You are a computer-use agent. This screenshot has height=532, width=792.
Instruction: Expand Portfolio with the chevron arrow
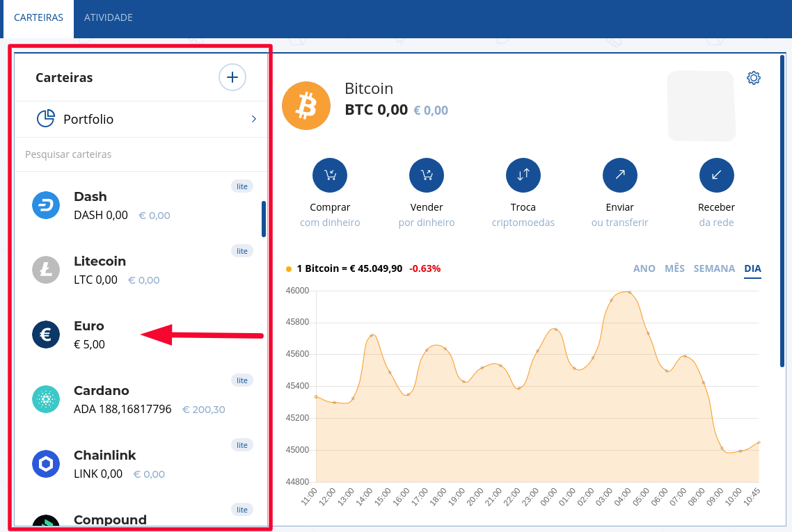[x=253, y=119]
